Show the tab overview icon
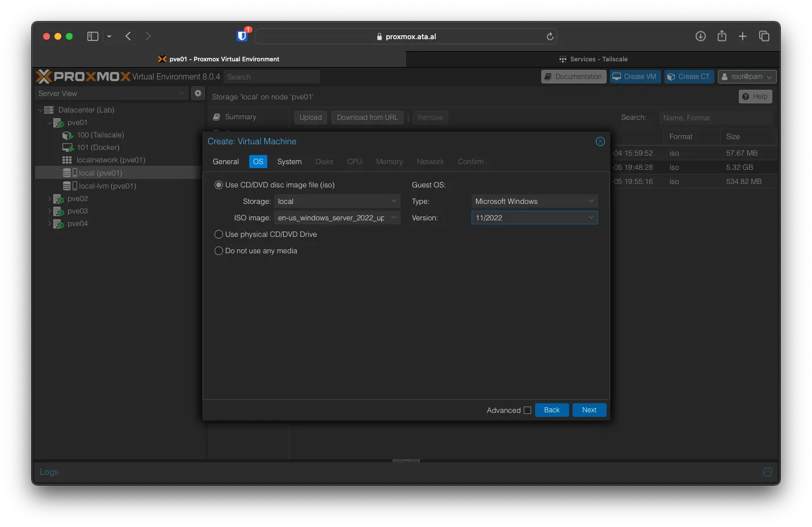Screen dimensions: 812x527 pos(764,36)
